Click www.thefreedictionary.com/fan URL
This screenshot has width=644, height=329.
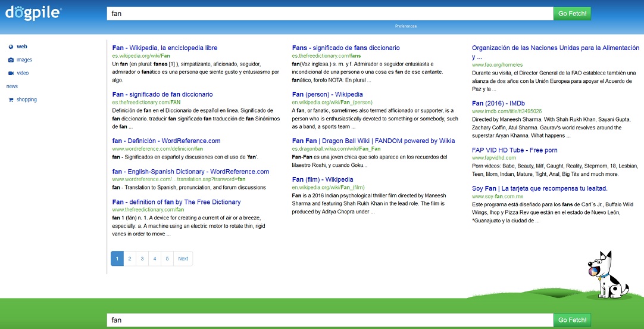coord(148,210)
